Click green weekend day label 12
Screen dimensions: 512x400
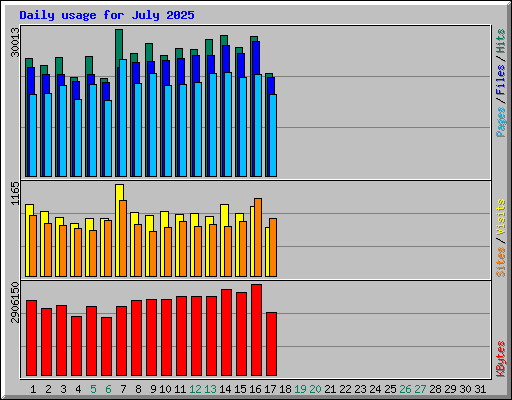pyautogui.click(x=195, y=389)
